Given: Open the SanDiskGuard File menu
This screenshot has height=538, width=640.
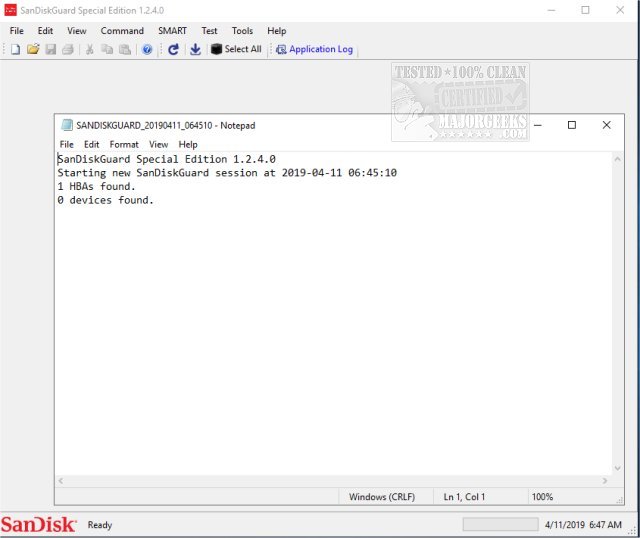Looking at the screenshot, I should coord(17,31).
